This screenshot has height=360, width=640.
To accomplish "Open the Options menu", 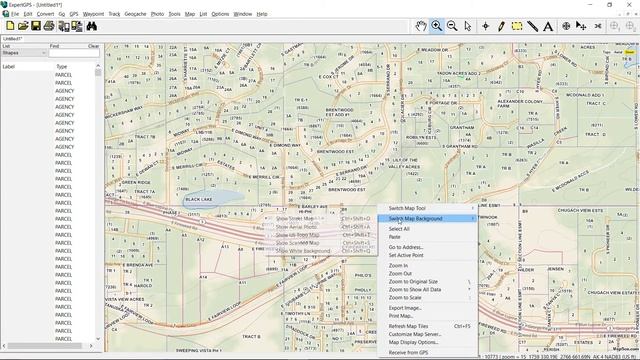I will [x=220, y=14].
